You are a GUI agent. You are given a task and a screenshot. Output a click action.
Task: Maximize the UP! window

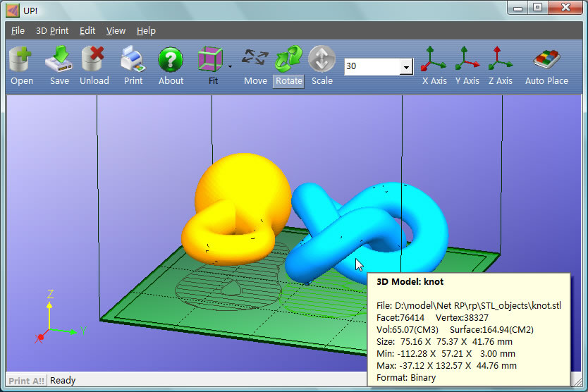538,8
